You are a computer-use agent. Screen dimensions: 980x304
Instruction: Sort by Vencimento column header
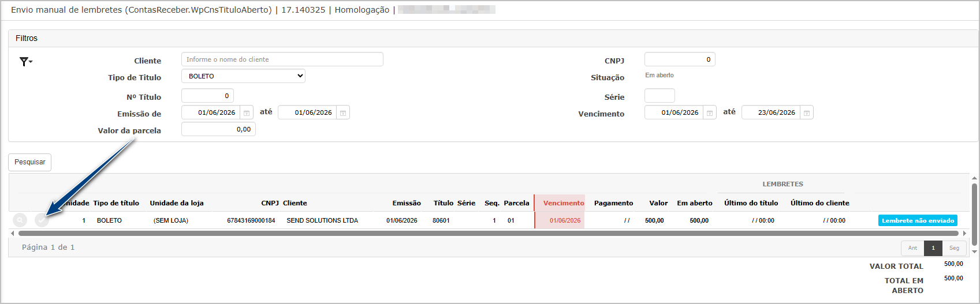(x=564, y=203)
